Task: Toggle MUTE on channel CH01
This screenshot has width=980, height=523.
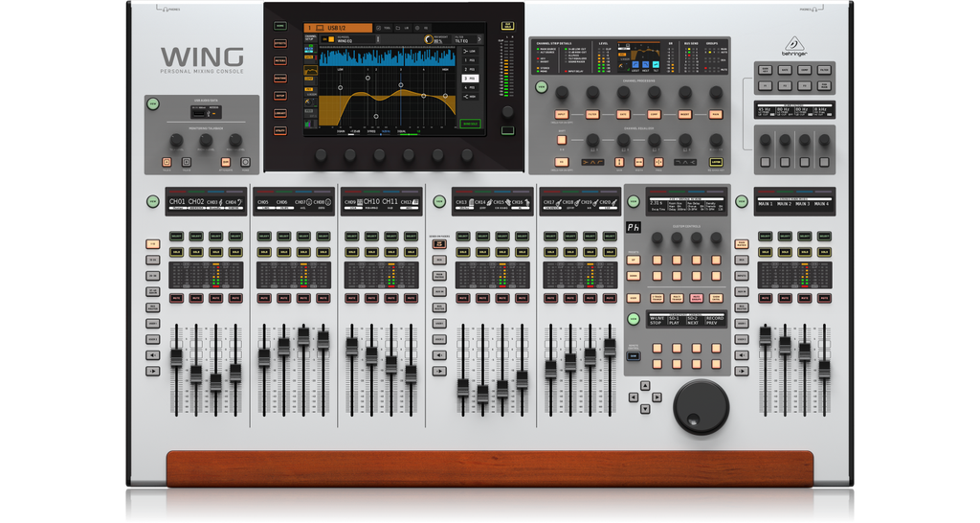Action: 176,299
